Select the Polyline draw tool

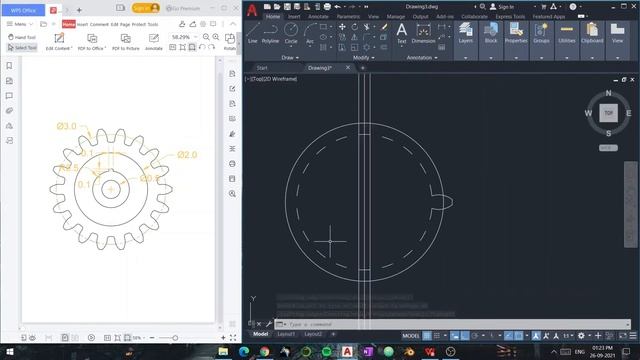tap(270, 33)
